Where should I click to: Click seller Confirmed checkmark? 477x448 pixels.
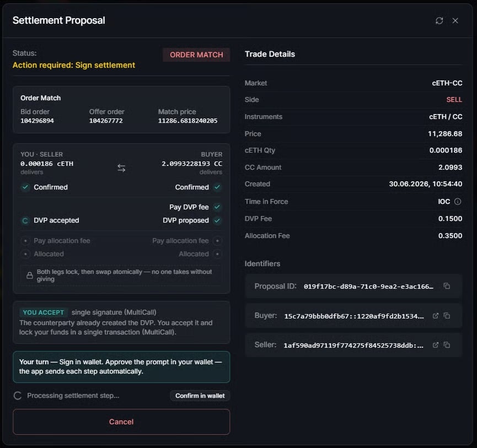25,187
